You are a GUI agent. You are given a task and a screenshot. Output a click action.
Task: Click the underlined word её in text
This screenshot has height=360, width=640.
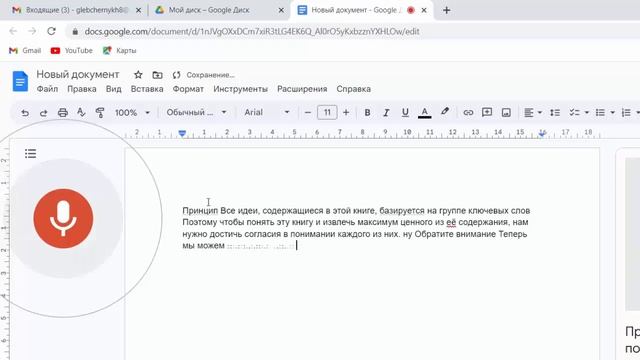pyautogui.click(x=451, y=222)
